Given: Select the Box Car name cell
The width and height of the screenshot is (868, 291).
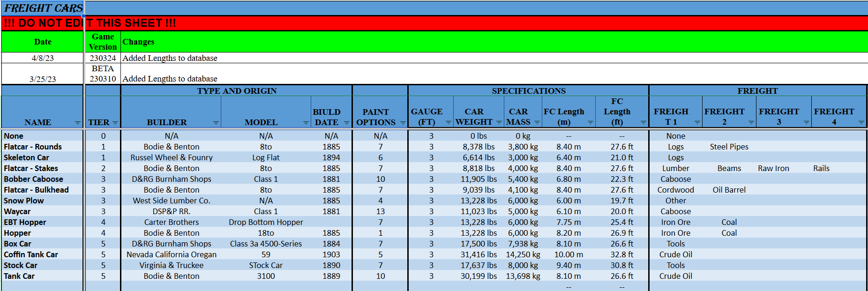Looking at the screenshot, I should coord(43,244).
